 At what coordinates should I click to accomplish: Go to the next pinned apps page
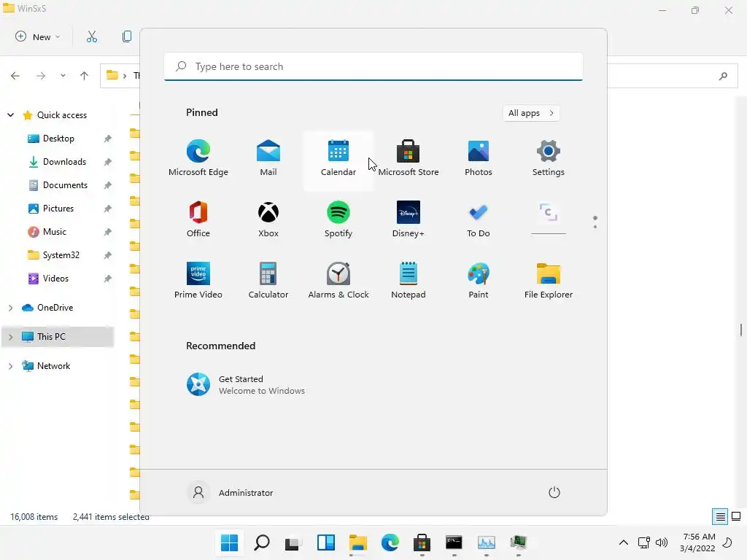tap(595, 227)
